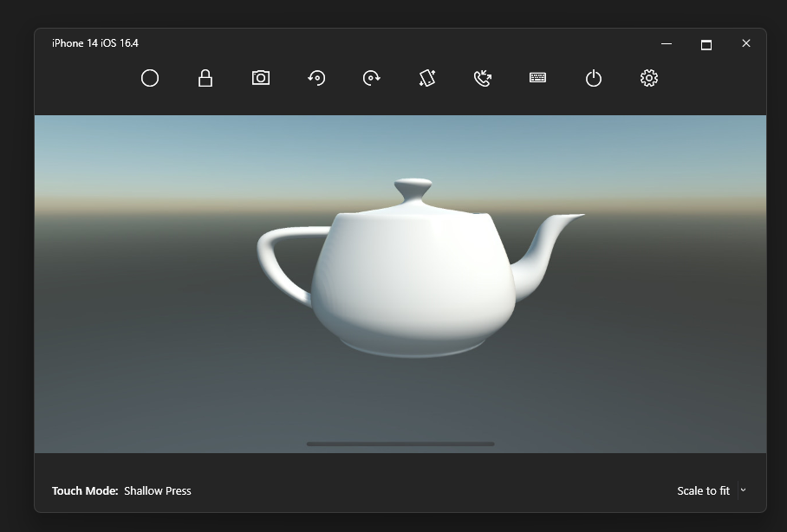Rotate the device left
The image size is (787, 532).
point(316,79)
